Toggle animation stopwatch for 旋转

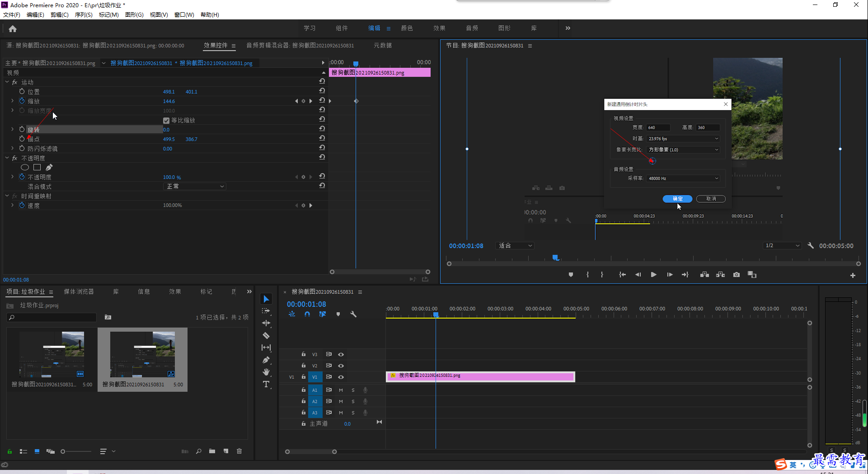click(x=22, y=129)
